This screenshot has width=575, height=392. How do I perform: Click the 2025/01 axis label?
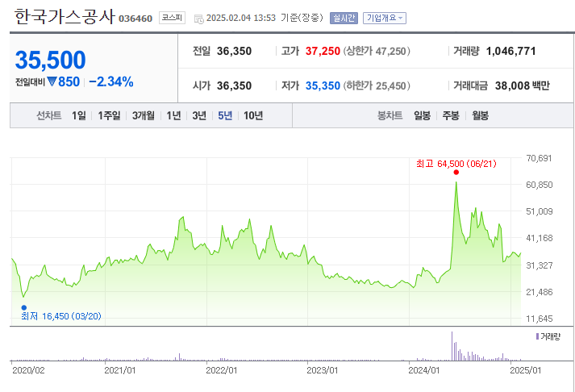click(x=526, y=370)
